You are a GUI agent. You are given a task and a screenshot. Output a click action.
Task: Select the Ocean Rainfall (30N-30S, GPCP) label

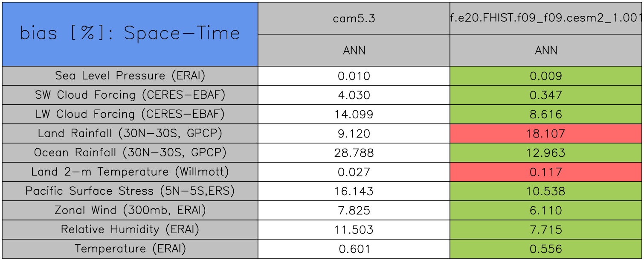point(130,152)
